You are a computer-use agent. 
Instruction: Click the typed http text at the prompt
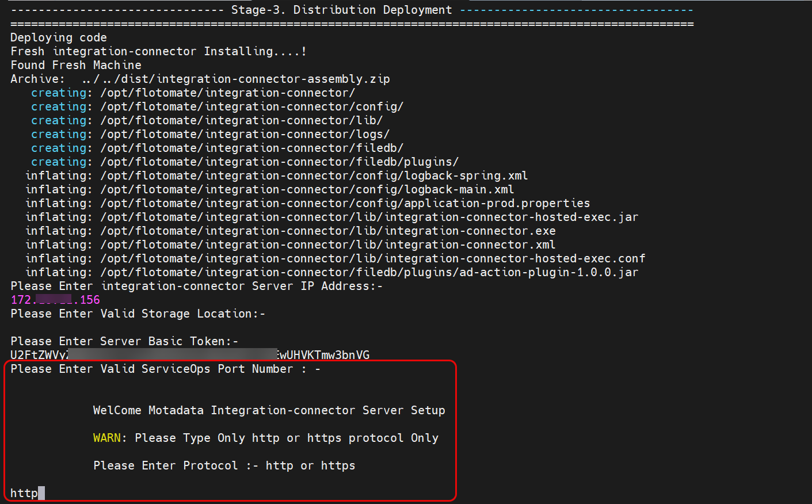tap(24, 493)
